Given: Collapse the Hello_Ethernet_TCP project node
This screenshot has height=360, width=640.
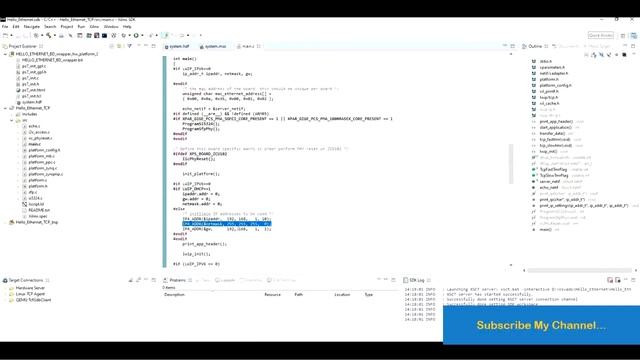Looking at the screenshot, I should (x=5, y=108).
